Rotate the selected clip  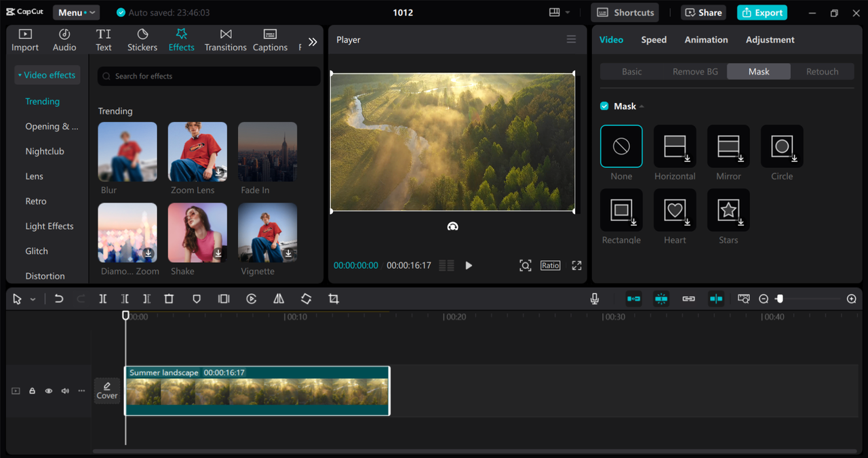pyautogui.click(x=307, y=299)
